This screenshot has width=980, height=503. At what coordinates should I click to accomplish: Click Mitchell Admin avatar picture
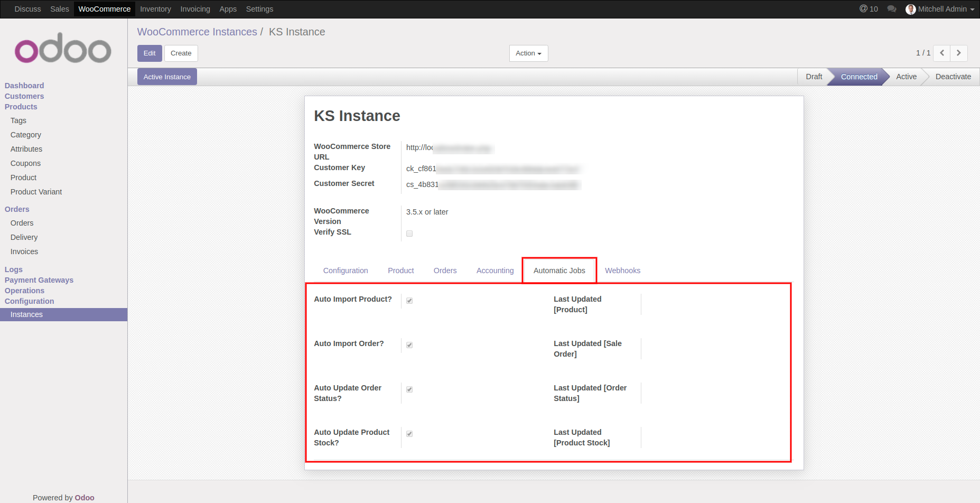(910, 10)
